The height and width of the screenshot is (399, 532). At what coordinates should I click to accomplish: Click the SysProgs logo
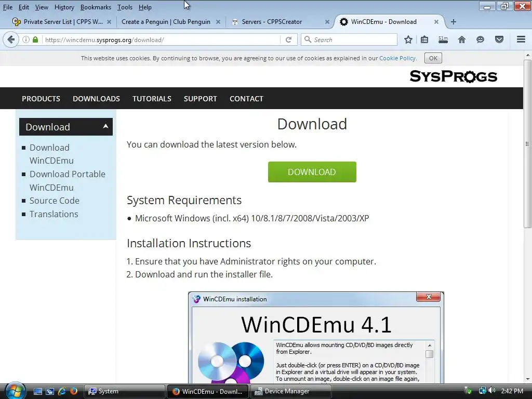point(453,76)
